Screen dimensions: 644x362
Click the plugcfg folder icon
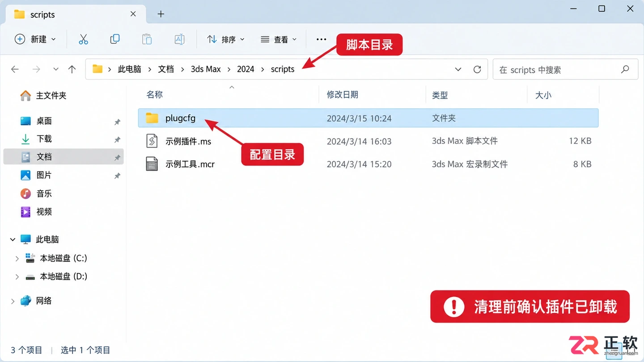pos(152,118)
